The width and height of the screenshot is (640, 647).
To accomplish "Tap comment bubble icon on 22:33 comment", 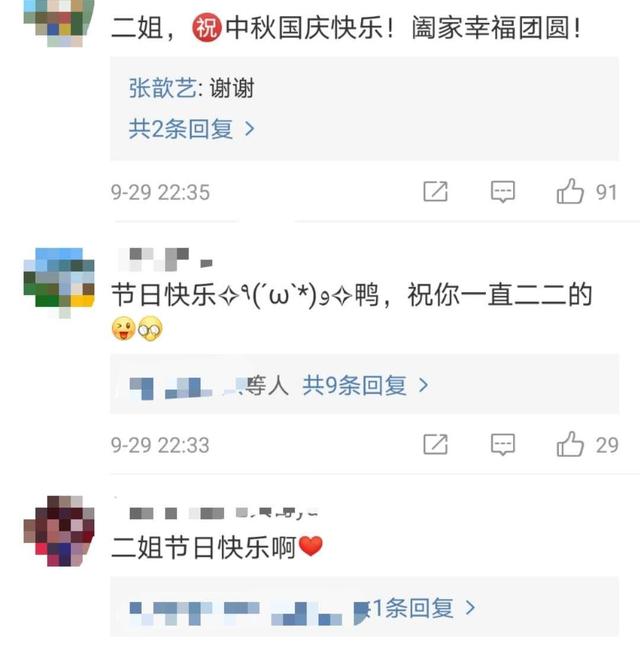I will 503,445.
